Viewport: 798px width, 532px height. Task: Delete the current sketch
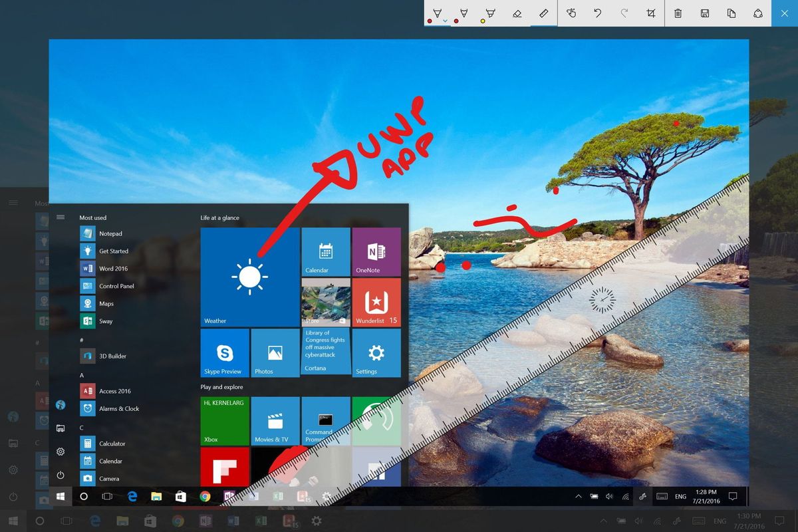pyautogui.click(x=679, y=12)
